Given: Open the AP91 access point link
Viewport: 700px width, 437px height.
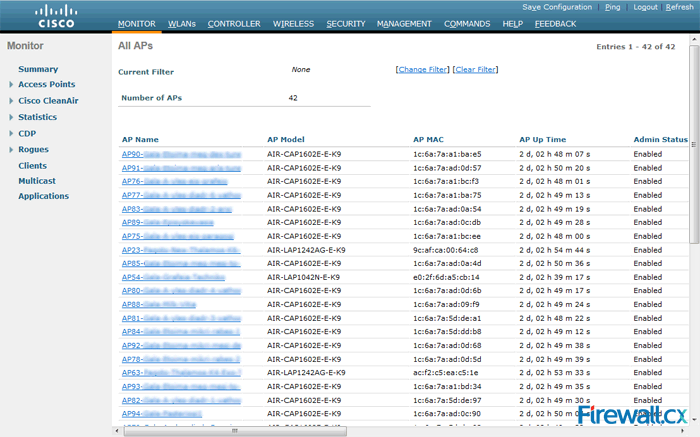Looking at the screenshot, I should click(x=181, y=168).
